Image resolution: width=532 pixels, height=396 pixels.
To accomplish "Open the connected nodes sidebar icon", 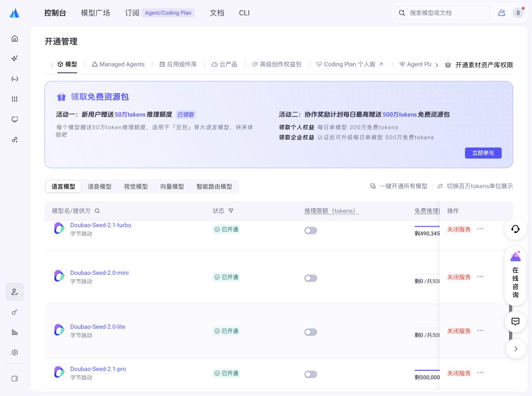I will tap(15, 139).
